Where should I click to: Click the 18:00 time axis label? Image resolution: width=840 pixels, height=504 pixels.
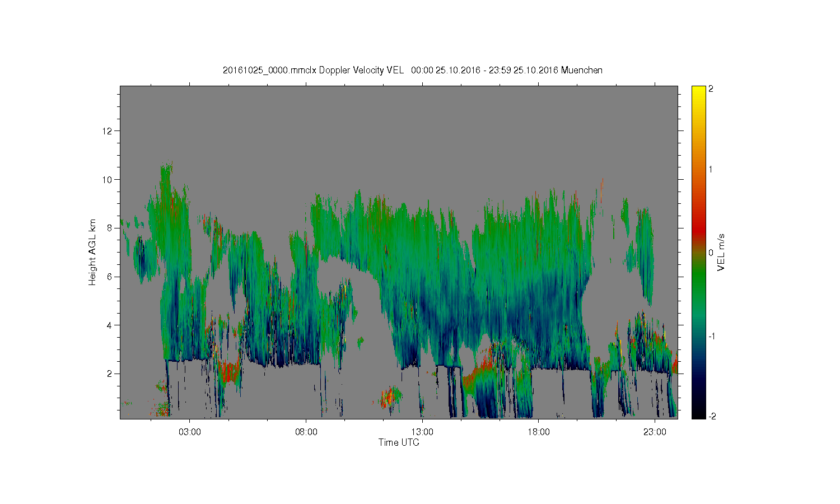(538, 432)
